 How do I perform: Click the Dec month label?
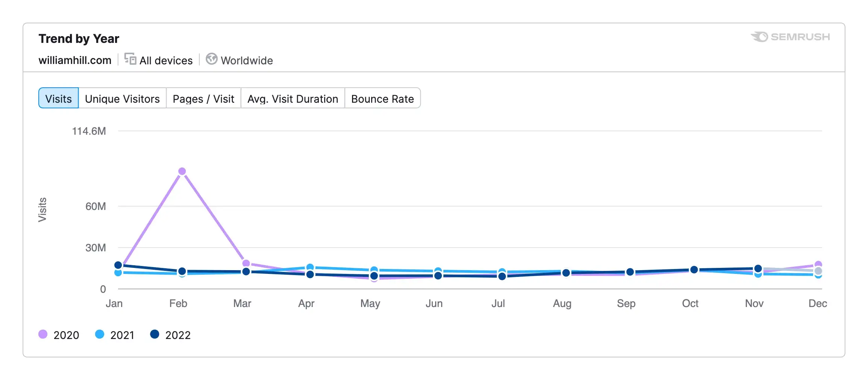[x=818, y=303]
